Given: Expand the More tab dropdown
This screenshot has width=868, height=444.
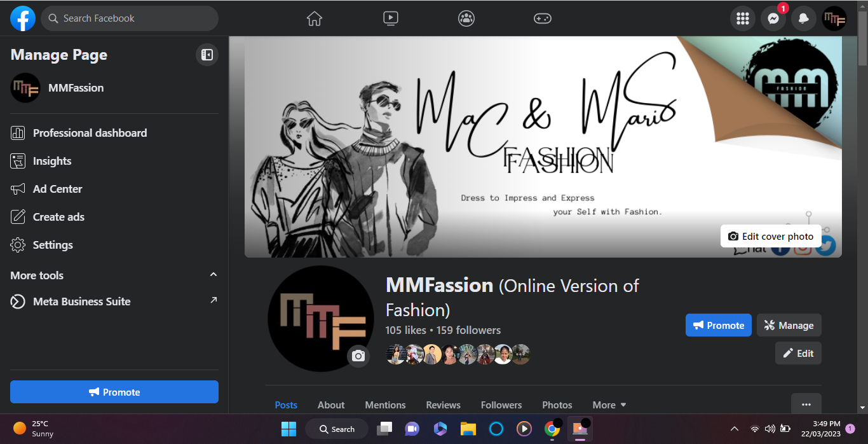Looking at the screenshot, I should (609, 405).
